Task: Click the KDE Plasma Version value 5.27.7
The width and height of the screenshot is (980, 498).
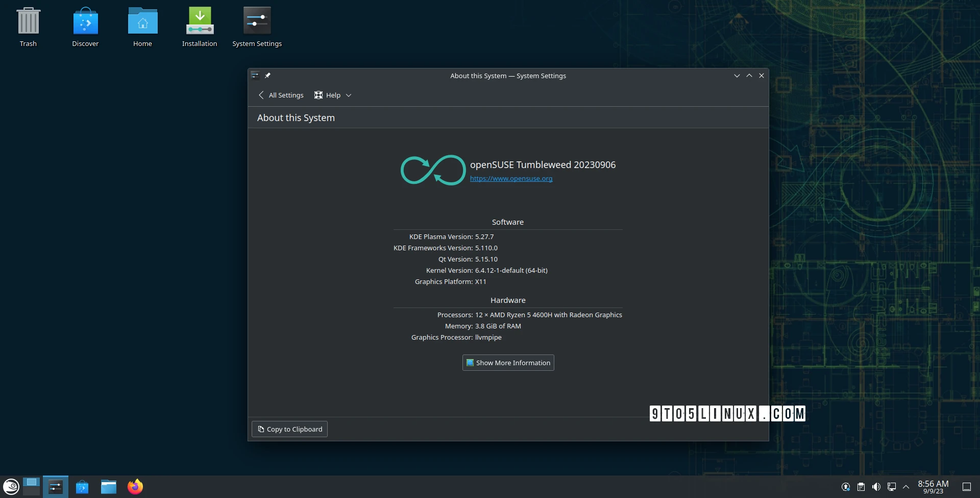Action: click(484, 236)
